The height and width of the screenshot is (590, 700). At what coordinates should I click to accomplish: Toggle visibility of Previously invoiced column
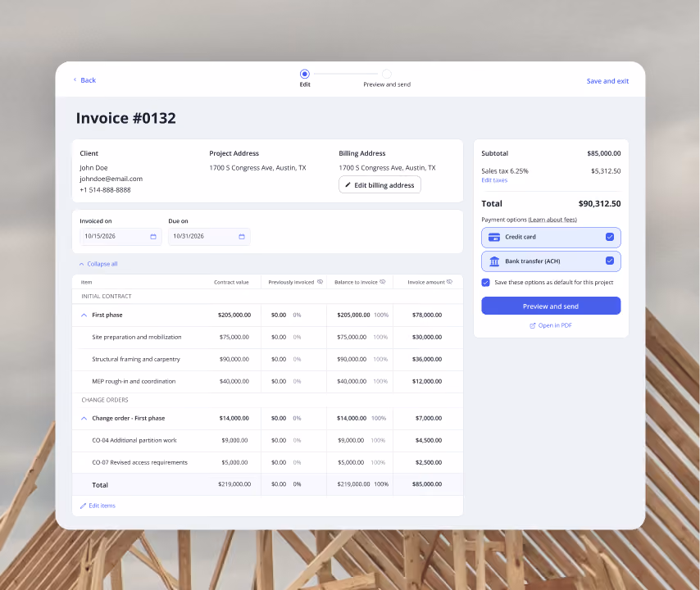coord(320,282)
